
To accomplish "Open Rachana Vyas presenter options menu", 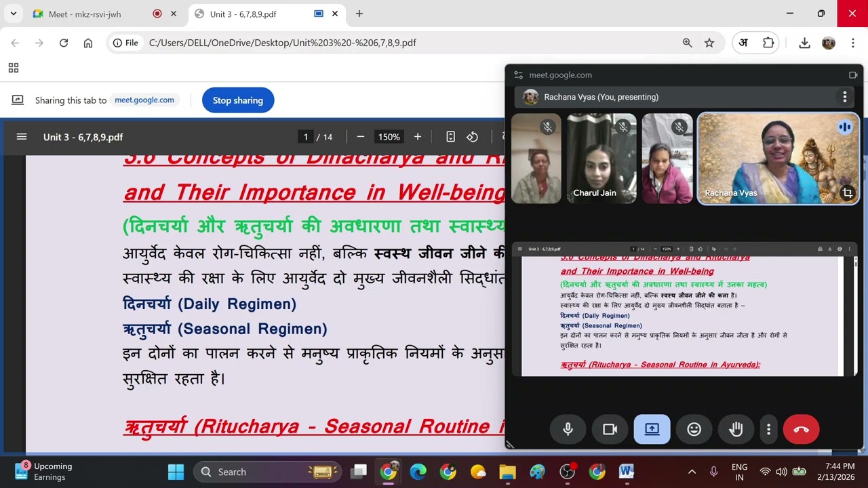I will (844, 97).
